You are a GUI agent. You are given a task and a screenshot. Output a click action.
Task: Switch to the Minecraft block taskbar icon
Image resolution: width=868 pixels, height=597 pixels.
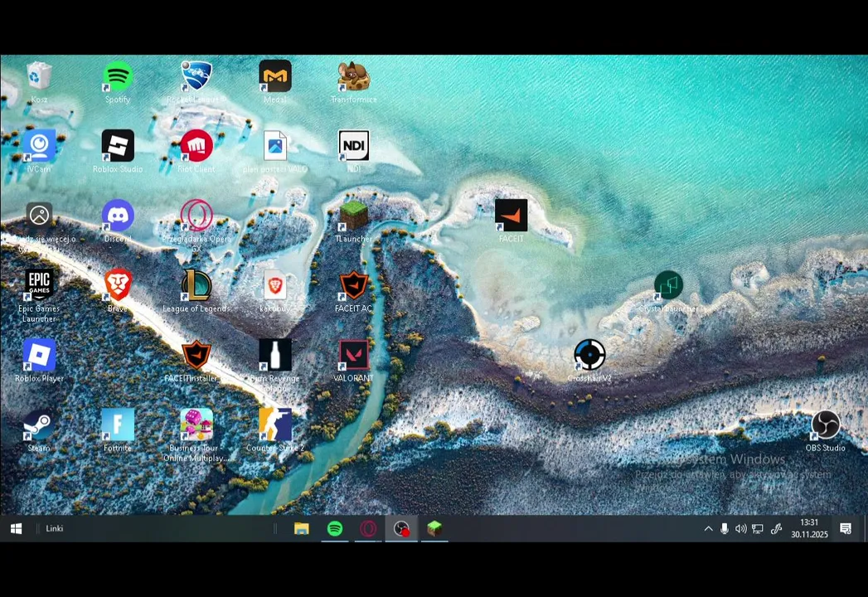[434, 529]
